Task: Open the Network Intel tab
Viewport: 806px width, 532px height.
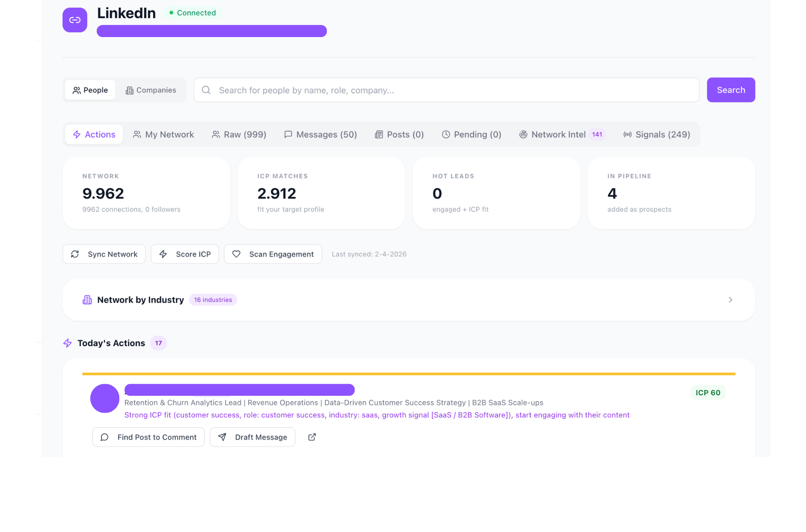Action: click(562, 134)
